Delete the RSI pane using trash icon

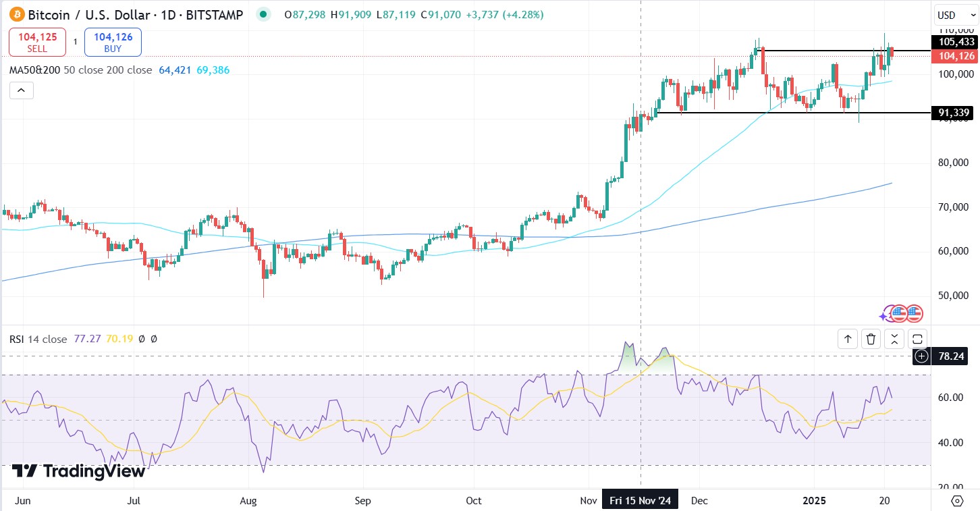(x=871, y=339)
